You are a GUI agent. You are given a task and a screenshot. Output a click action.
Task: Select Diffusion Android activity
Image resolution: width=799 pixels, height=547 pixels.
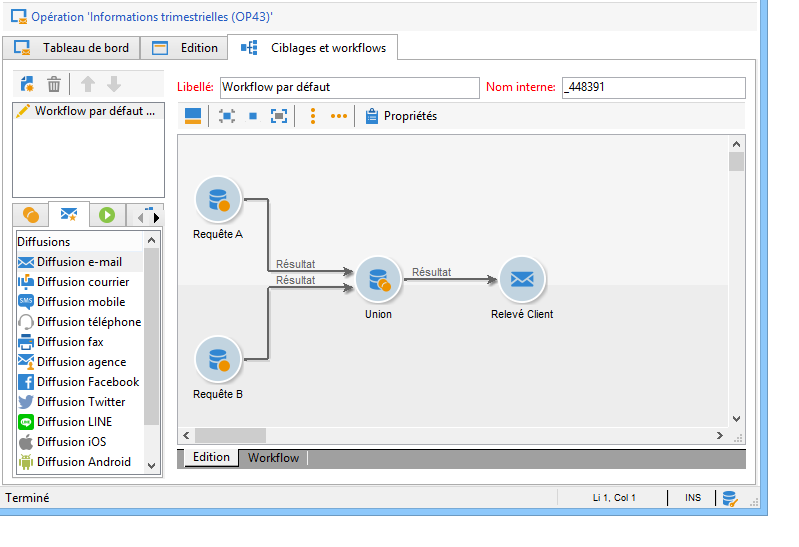click(80, 462)
